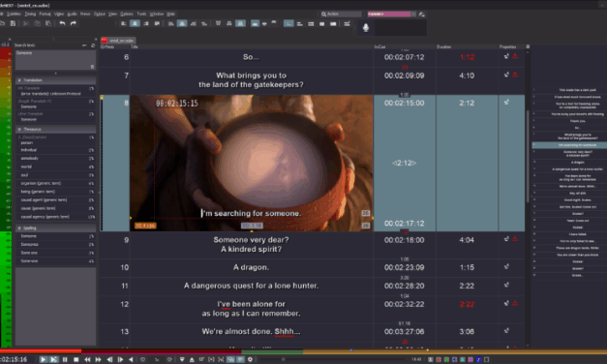Image resolution: width=607 pixels, height=364 pixels.
Task: Save the subtitle file from the toolbar
Action: click(13, 23)
